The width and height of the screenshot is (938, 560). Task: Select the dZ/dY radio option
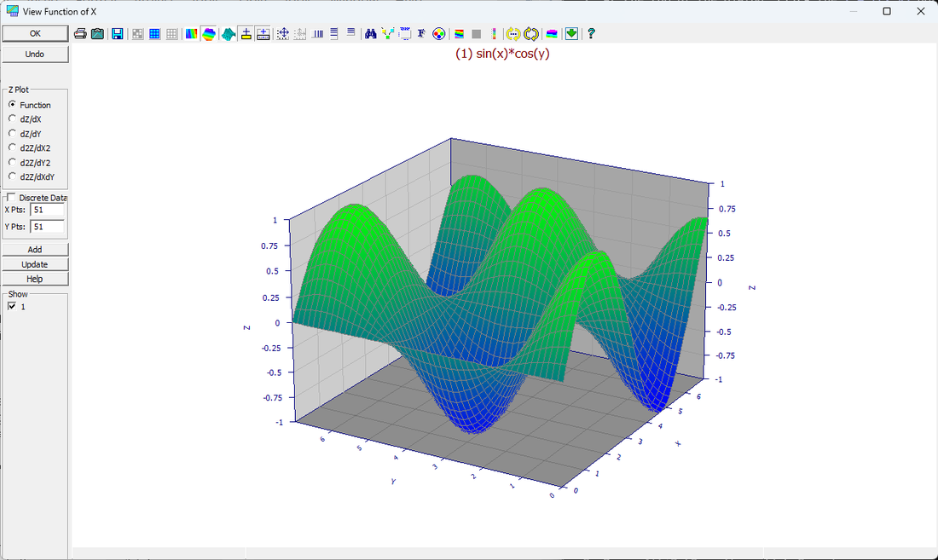[x=12, y=133]
